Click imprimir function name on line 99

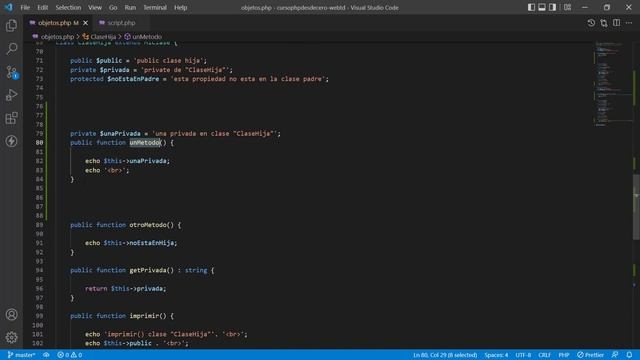coord(144,316)
